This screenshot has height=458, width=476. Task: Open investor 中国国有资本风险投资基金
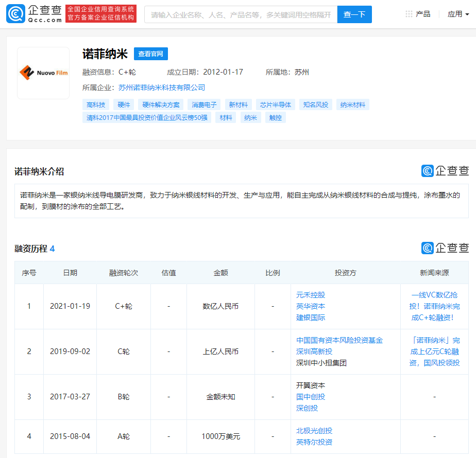339,340
